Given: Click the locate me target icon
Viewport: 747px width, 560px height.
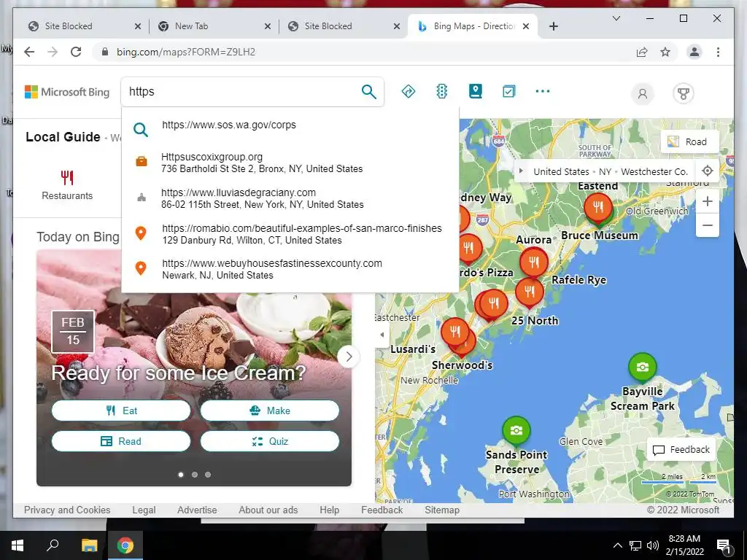Looking at the screenshot, I should [x=708, y=171].
